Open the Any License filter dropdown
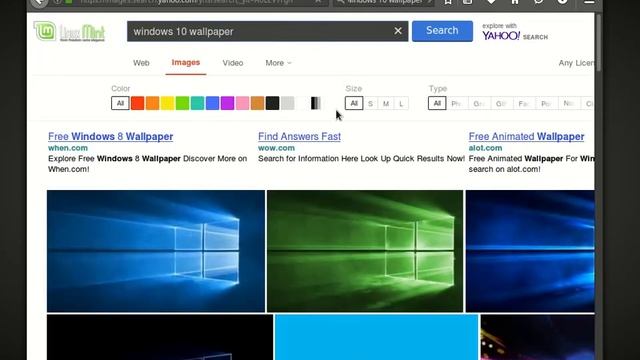 pos(576,63)
